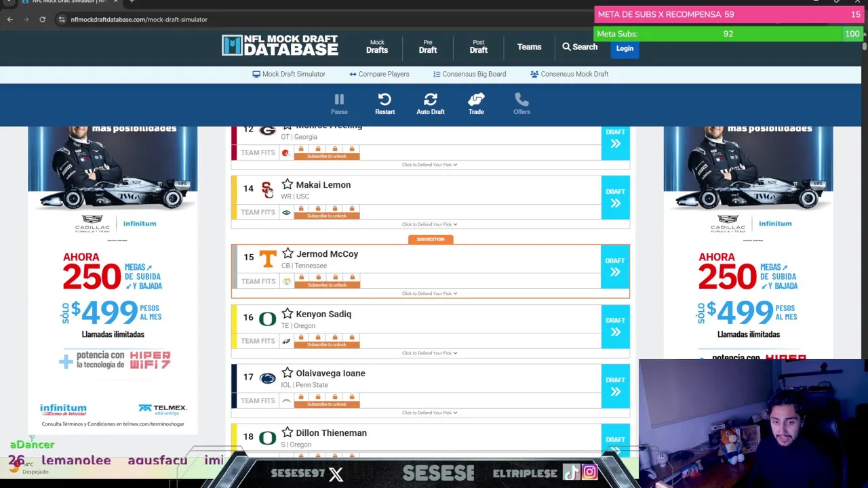Click Jermod McCoy player name

click(328, 253)
